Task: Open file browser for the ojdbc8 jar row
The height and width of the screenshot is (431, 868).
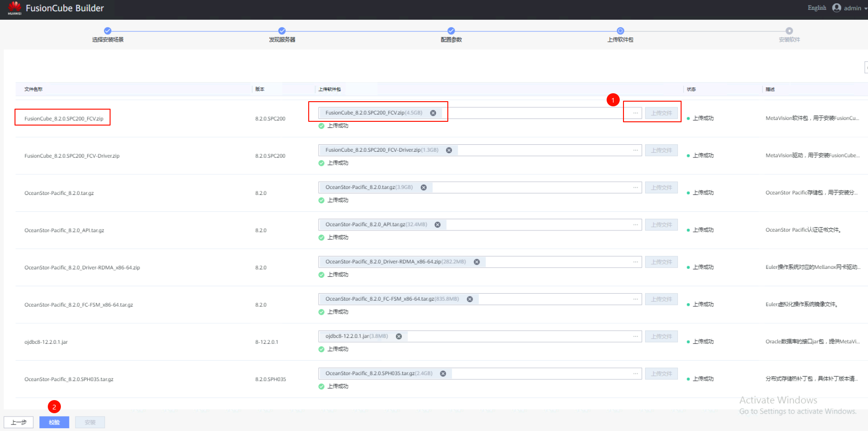Action: 635,336
